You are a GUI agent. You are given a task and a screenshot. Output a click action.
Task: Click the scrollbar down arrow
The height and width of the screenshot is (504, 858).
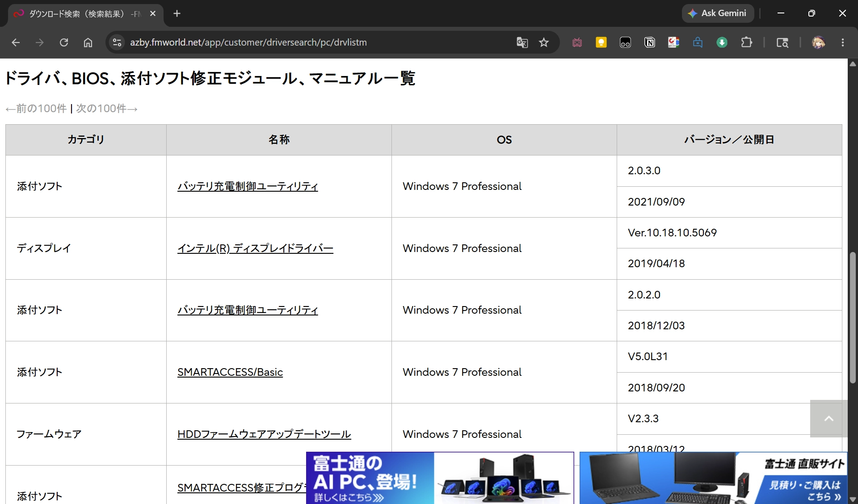tap(853, 499)
